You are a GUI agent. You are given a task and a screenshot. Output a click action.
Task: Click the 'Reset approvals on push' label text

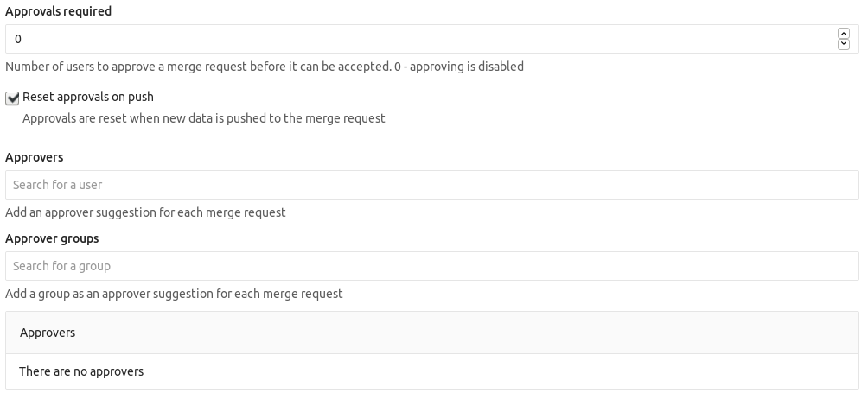(x=88, y=97)
